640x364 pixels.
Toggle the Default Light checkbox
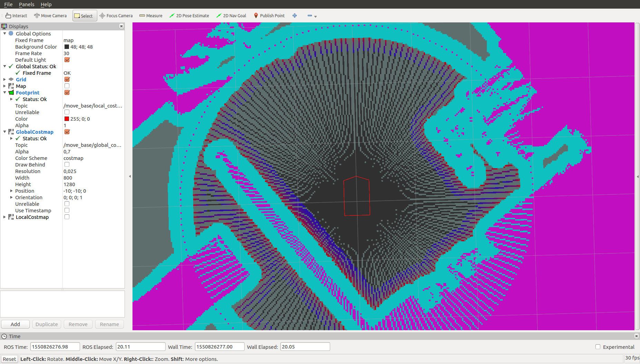point(67,60)
